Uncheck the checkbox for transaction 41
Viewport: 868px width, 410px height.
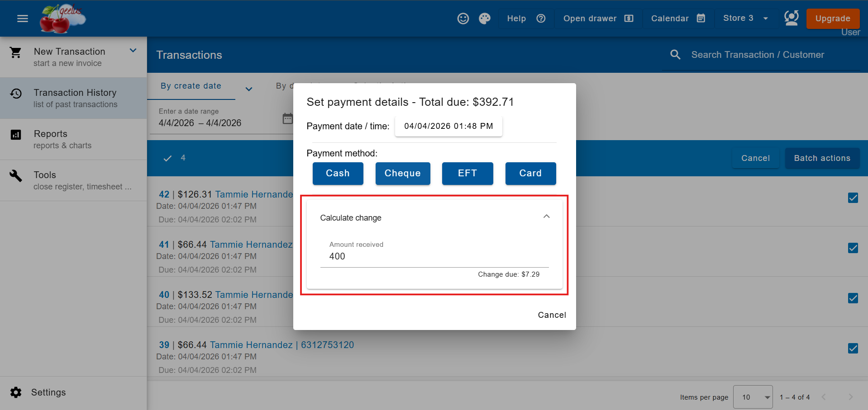click(853, 248)
